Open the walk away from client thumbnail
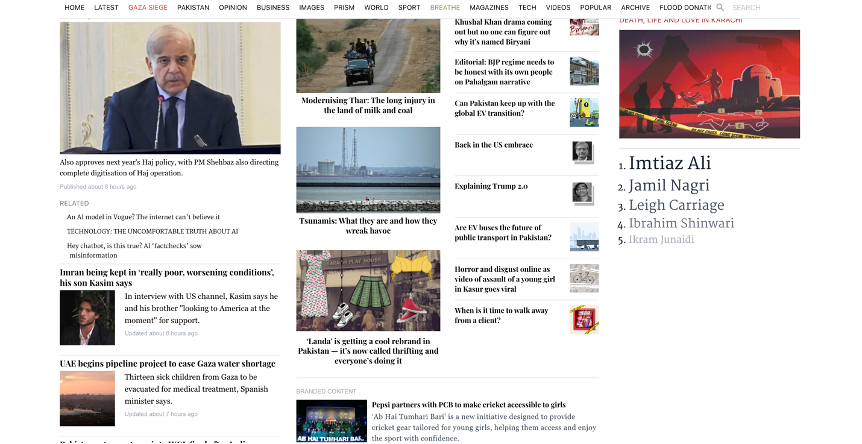The height and width of the screenshot is (444, 862). [x=584, y=319]
